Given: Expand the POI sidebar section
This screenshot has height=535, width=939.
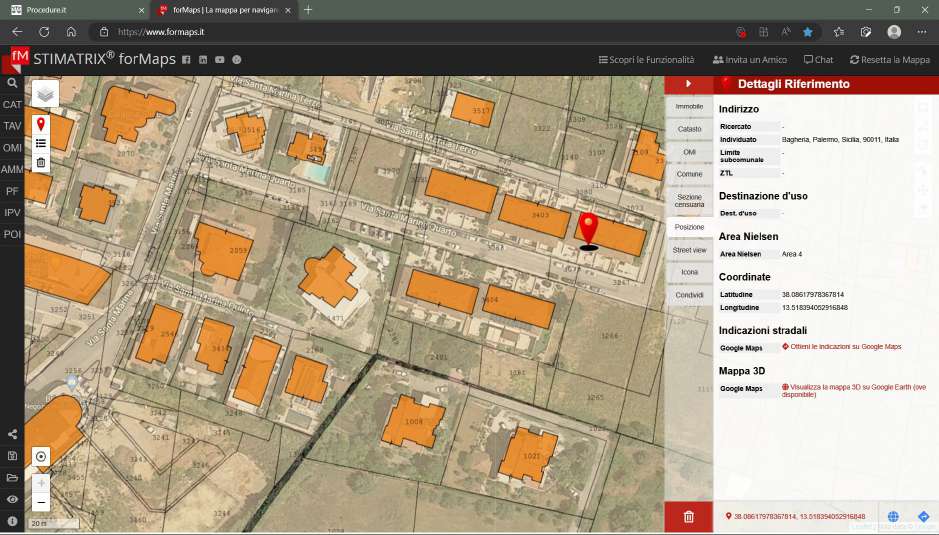Looking at the screenshot, I should pos(12,234).
